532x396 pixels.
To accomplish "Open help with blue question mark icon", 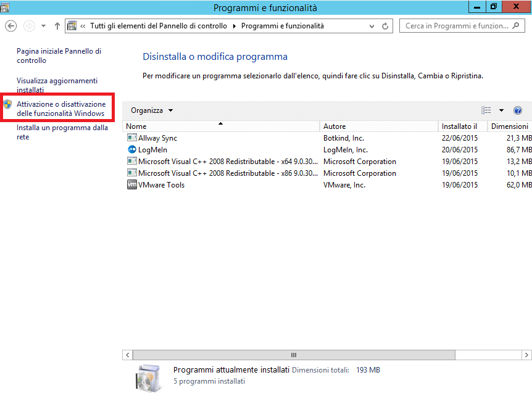I will click(x=517, y=110).
